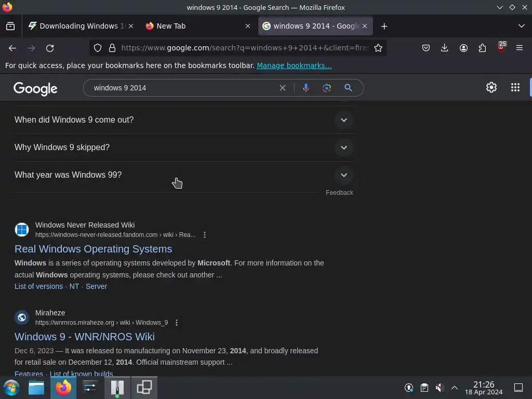Start Google voice search microphone
Screen dimensions: 532x399
[x=305, y=88]
